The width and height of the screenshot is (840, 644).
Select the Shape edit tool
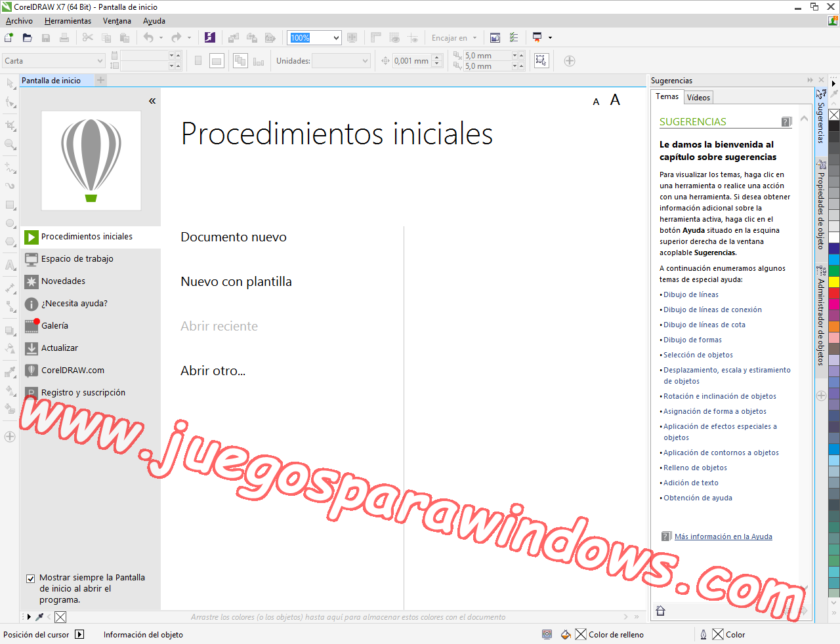coord(10,102)
